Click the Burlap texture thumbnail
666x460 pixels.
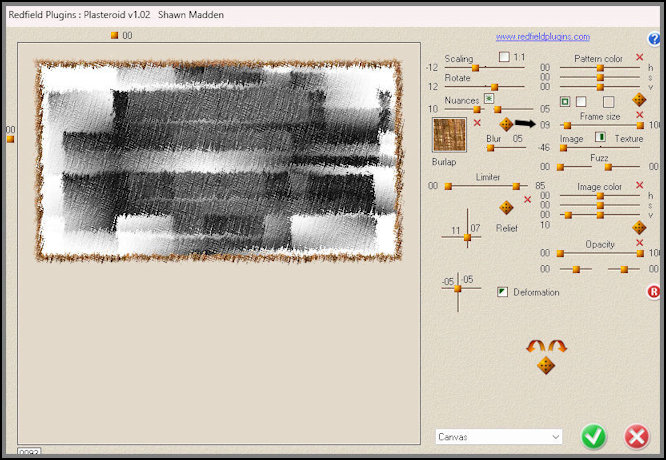(449, 135)
